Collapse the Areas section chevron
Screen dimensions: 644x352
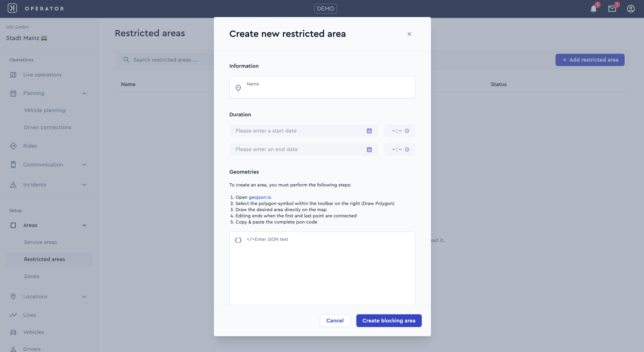tap(84, 225)
